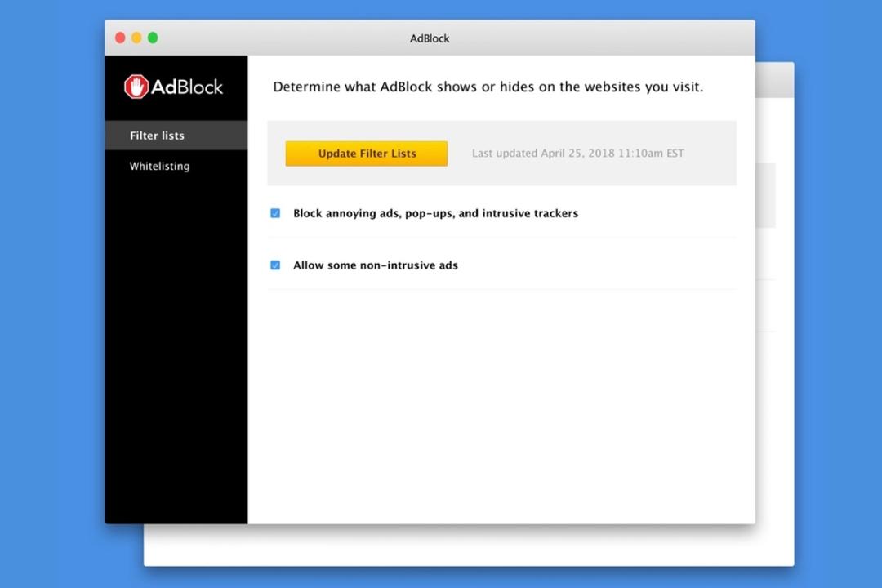The height and width of the screenshot is (588, 882).
Task: Open the Whitelisting section
Action: (160, 166)
